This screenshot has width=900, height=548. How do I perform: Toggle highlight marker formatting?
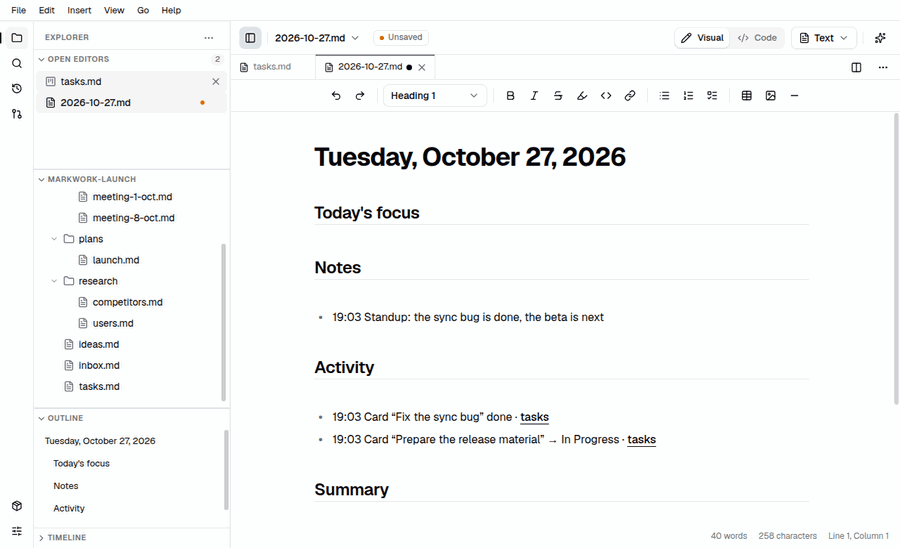click(x=582, y=96)
